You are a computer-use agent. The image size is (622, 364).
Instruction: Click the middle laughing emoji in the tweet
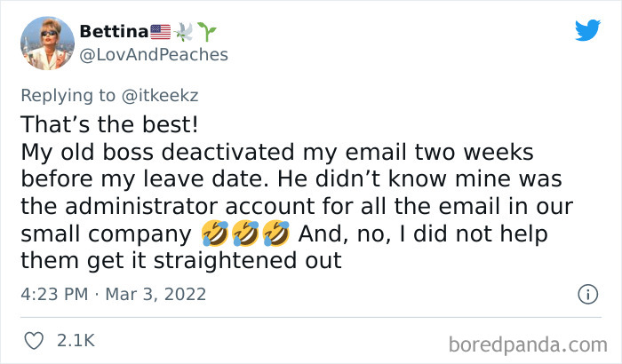pyautogui.click(x=243, y=236)
